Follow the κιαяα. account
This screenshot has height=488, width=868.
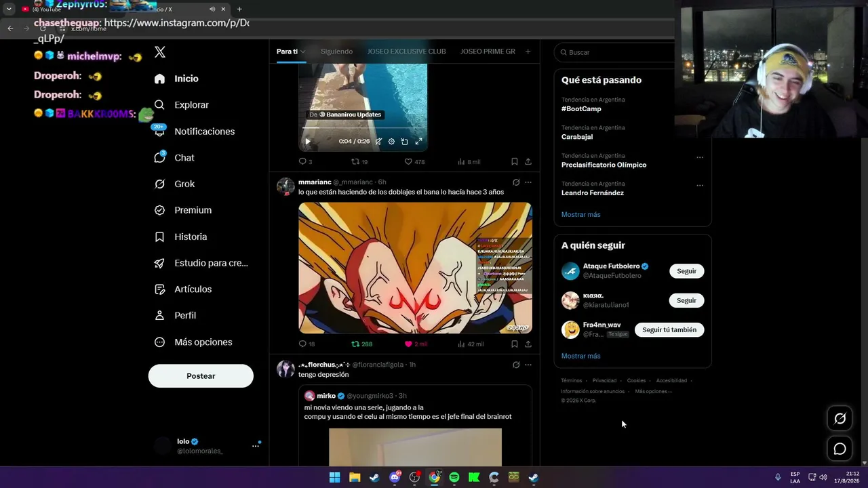click(686, 300)
